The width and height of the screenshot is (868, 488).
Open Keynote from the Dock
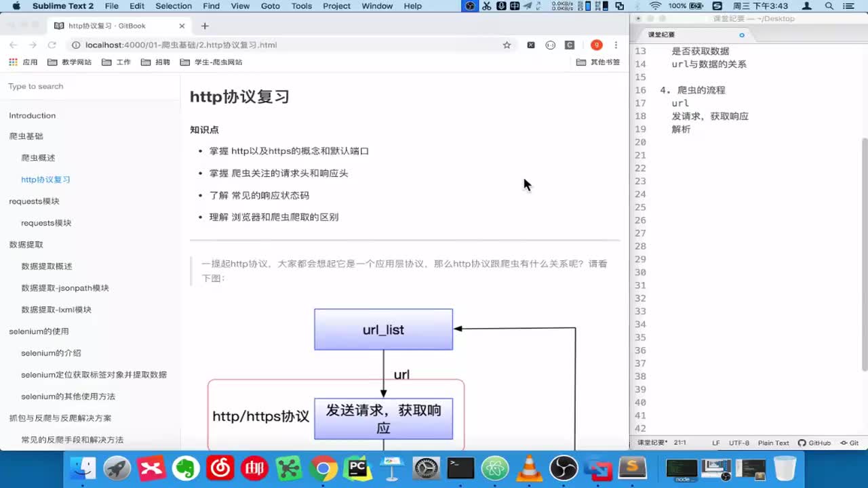[x=392, y=468]
